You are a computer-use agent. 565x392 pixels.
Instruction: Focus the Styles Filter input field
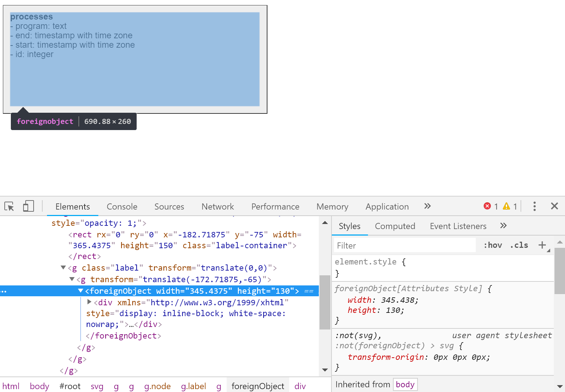(x=405, y=245)
